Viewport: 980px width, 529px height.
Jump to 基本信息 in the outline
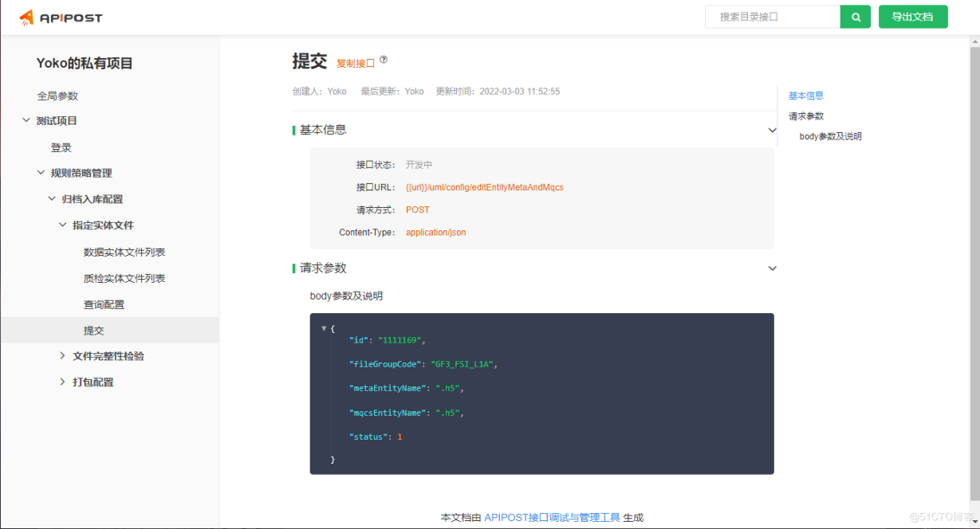pos(806,95)
